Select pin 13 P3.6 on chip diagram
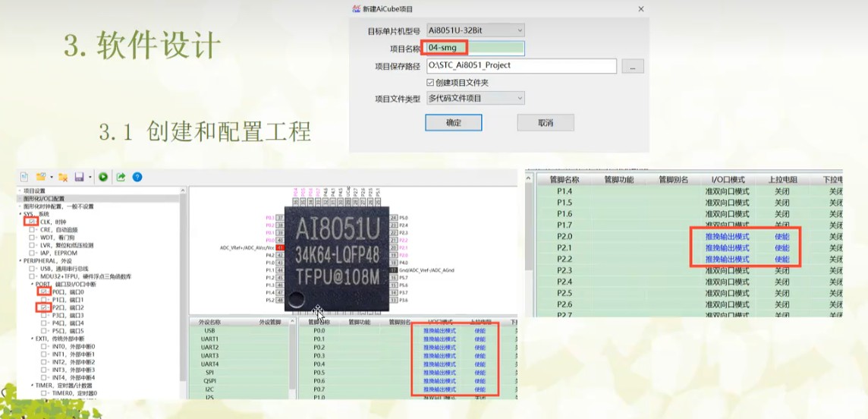868x419 pixels. (394, 300)
